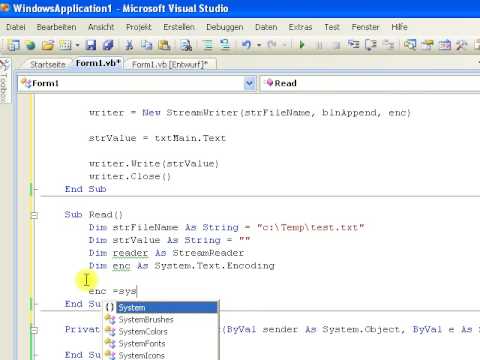480x360 pixels.
Task: Click the 'writer.Write(strValue)' code line
Action: click(154, 164)
